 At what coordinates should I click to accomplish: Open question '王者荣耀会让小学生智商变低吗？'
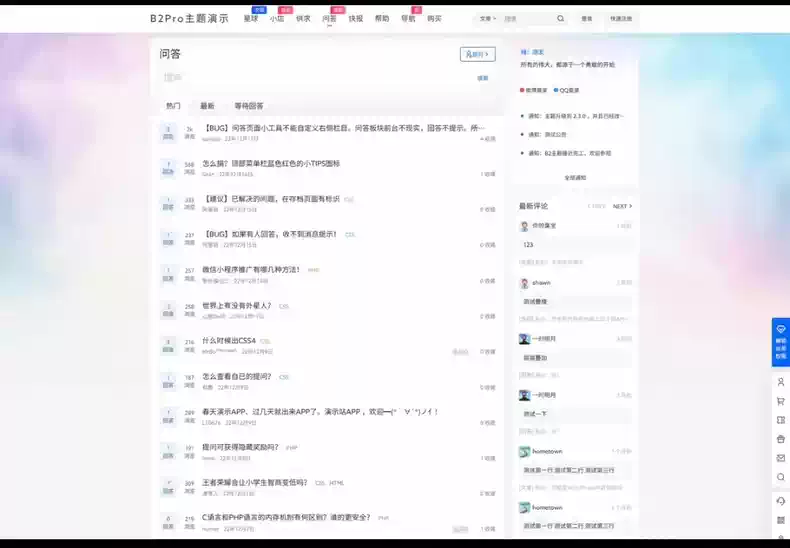[254, 483]
